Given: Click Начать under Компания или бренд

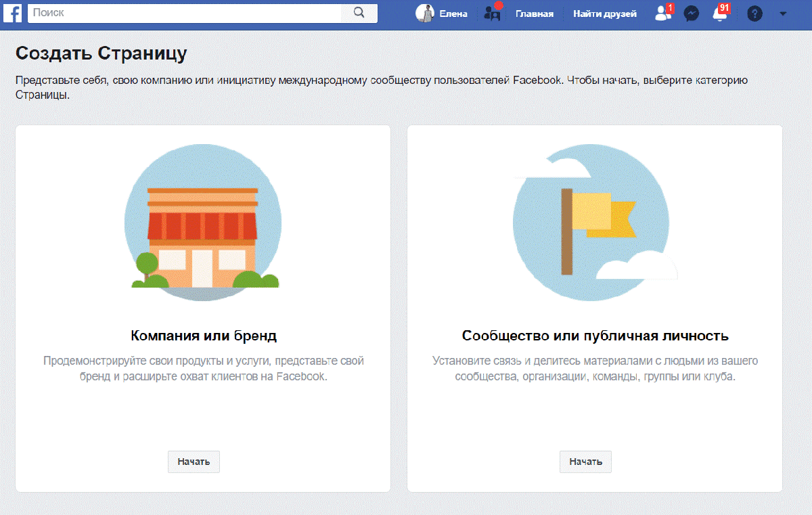Looking at the screenshot, I should click(194, 462).
